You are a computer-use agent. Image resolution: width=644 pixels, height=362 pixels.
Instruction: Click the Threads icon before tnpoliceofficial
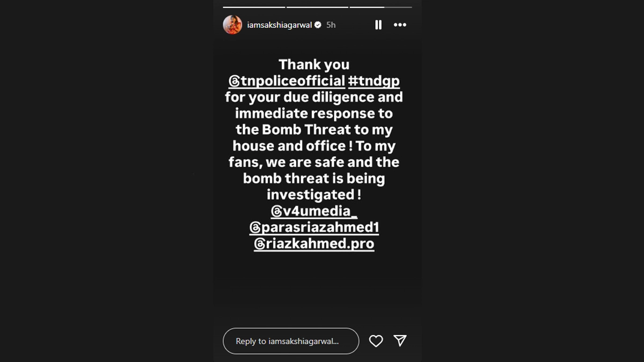tap(234, 81)
